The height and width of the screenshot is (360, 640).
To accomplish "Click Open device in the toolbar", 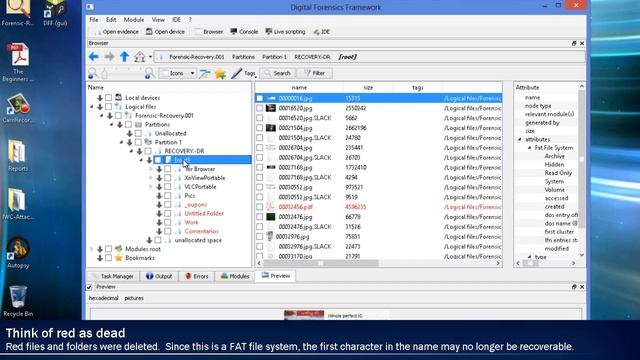I will (165, 32).
